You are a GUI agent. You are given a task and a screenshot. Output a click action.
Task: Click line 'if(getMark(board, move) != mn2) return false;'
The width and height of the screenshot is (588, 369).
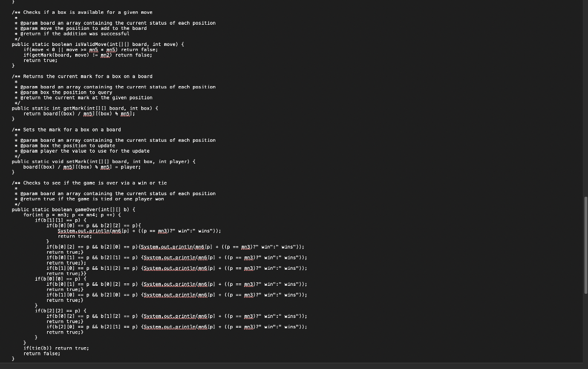coord(88,55)
